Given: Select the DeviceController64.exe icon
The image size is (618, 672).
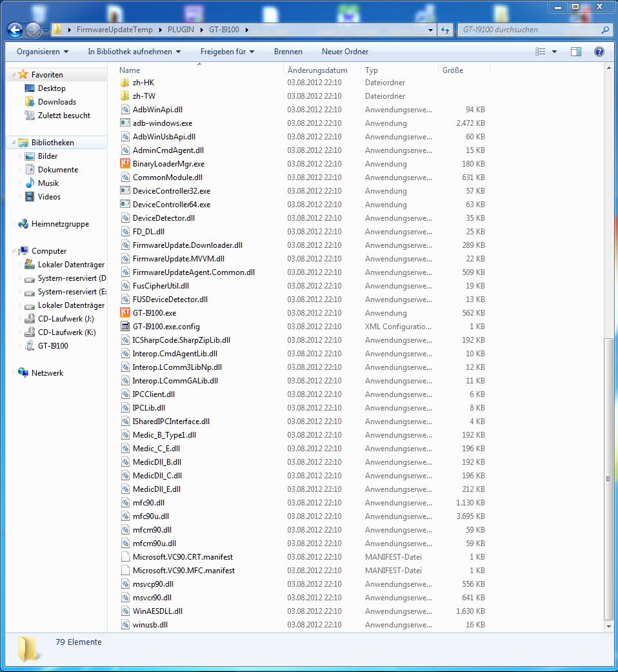Looking at the screenshot, I should click(x=125, y=205).
